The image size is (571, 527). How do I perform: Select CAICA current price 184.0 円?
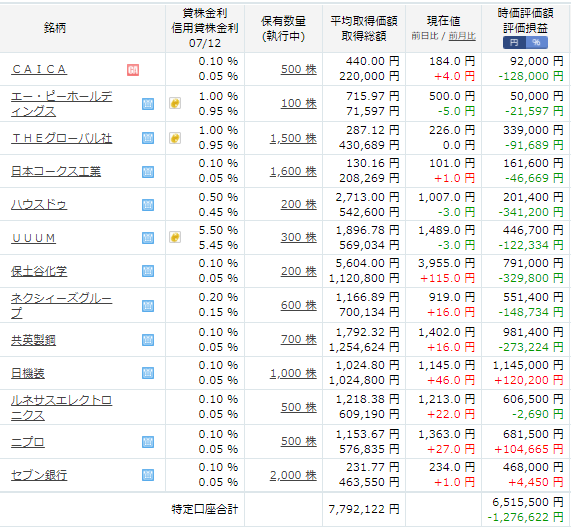[452, 61]
